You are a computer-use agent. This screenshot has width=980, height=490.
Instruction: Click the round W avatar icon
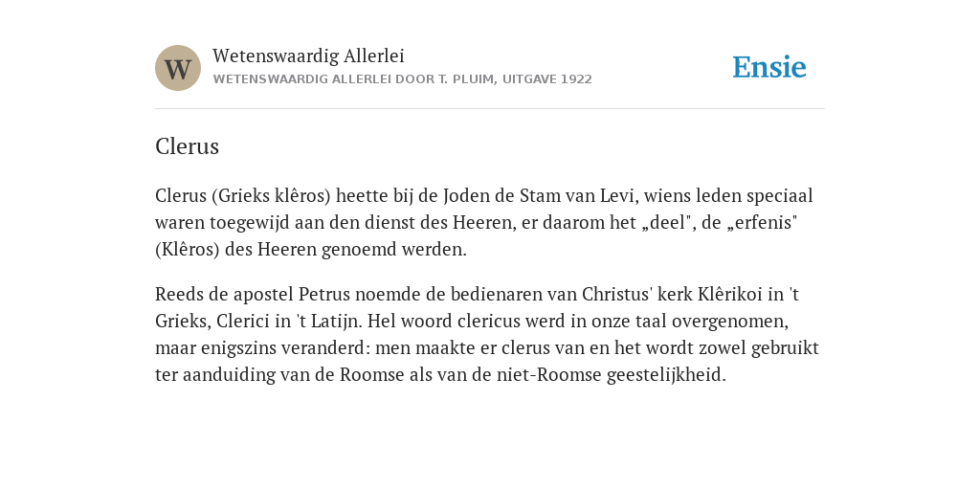[178, 68]
